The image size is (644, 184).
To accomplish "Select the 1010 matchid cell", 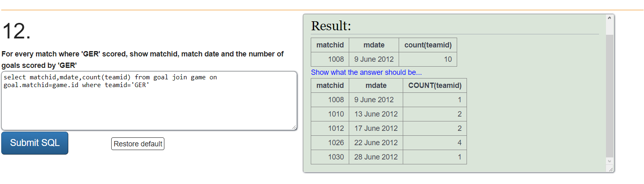I will tap(330, 114).
